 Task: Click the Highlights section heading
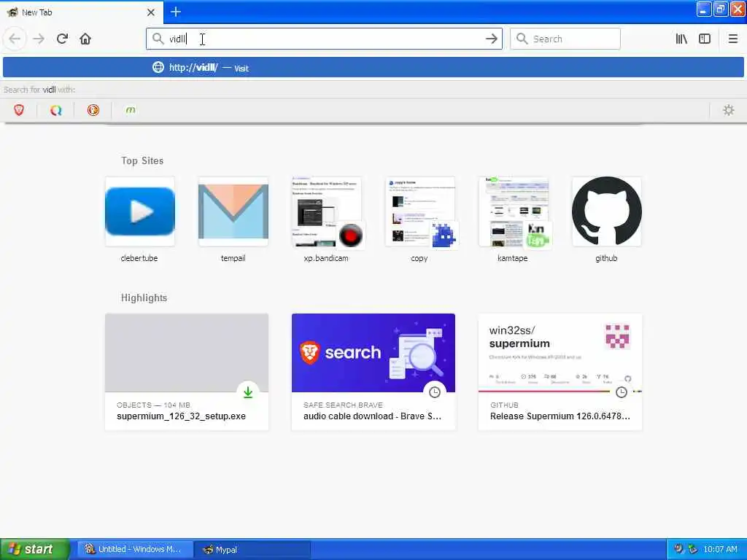144,298
